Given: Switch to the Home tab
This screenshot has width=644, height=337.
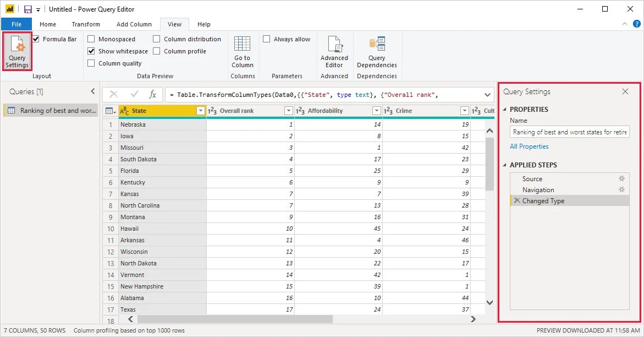Looking at the screenshot, I should tap(48, 24).
